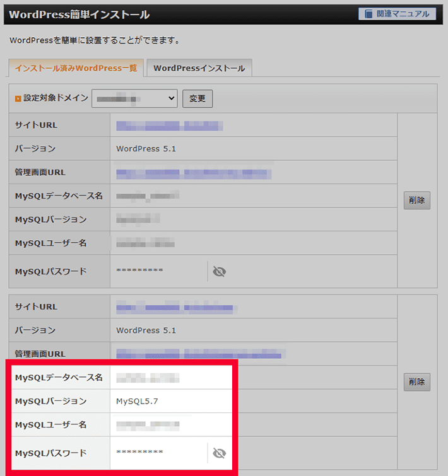Viewport: 448px width, 476px height.
Task: Click the second site's MySQLパスワード label
Action: click(x=51, y=453)
